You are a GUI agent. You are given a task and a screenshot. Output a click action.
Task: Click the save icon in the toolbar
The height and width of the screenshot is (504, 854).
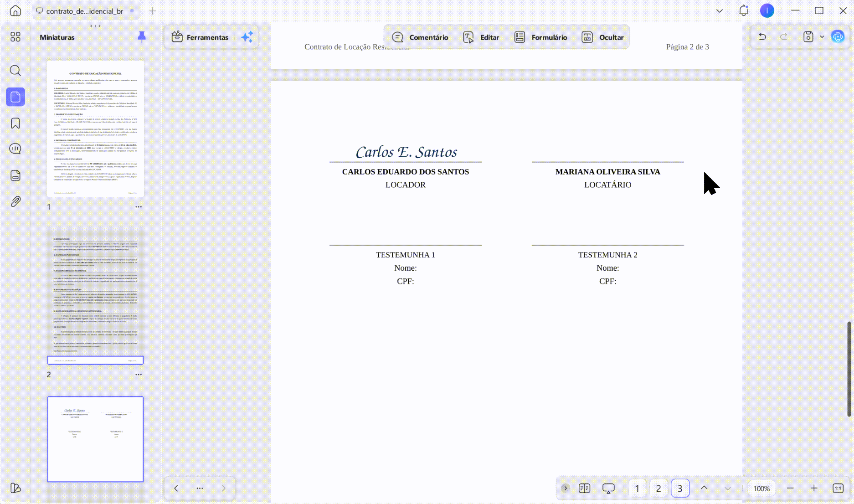click(x=808, y=36)
